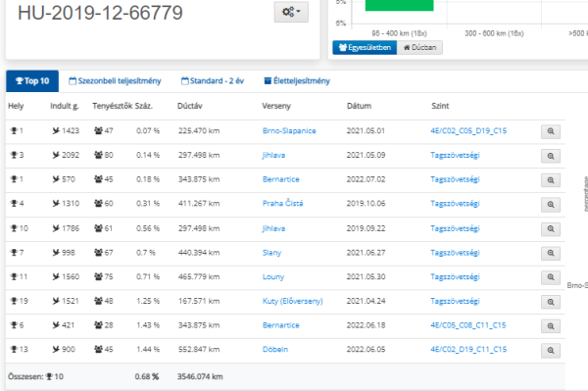The height and width of the screenshot is (391, 588).
Task: Click the Dúctáv column header
Action: click(x=190, y=106)
